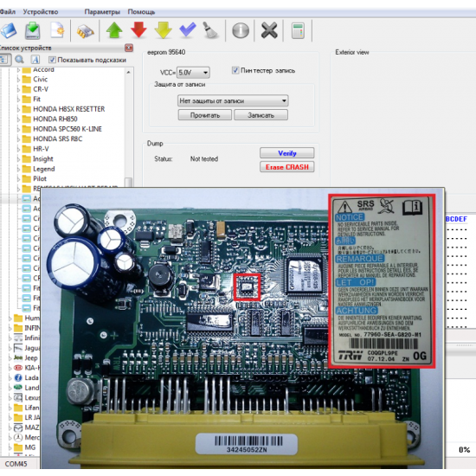
Task: Click the Verify button
Action: coord(286,153)
